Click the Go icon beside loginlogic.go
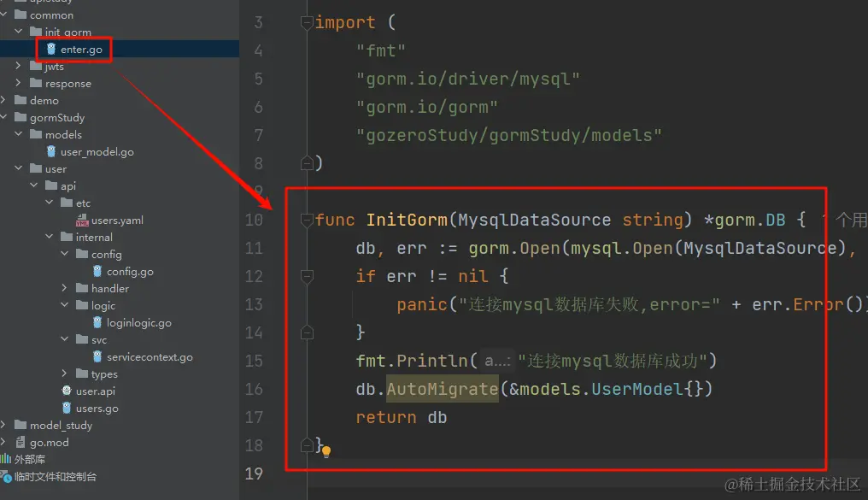 pyautogui.click(x=97, y=322)
